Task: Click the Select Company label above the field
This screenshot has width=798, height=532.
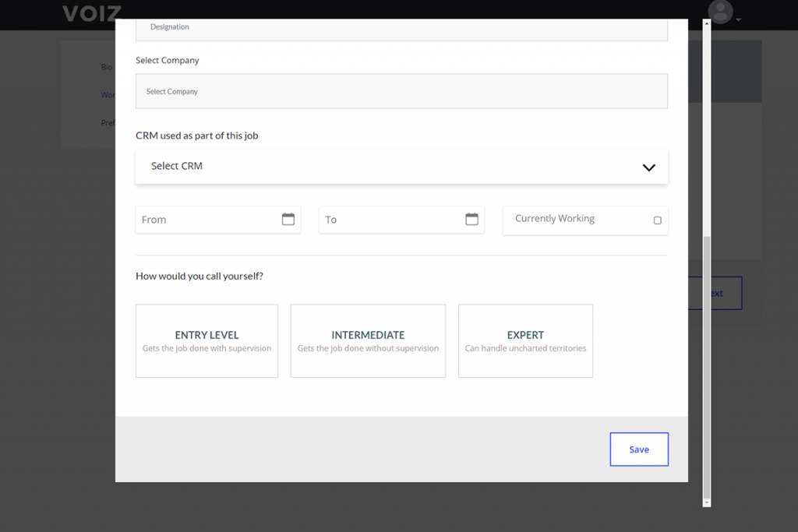Action: pos(168,61)
